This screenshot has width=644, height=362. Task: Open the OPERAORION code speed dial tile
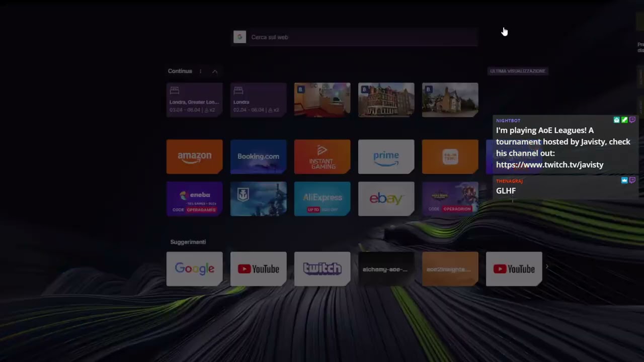pos(450,199)
